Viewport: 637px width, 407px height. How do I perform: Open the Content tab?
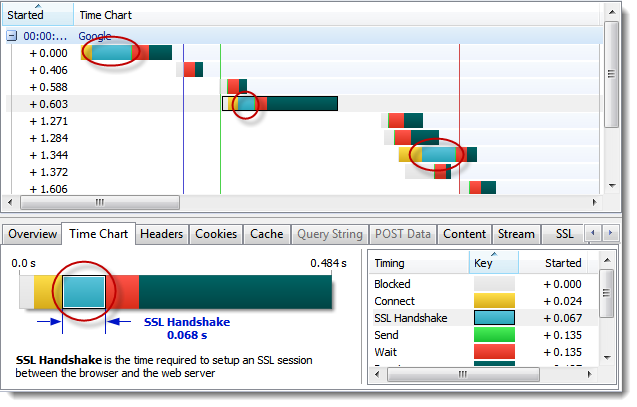coord(464,234)
